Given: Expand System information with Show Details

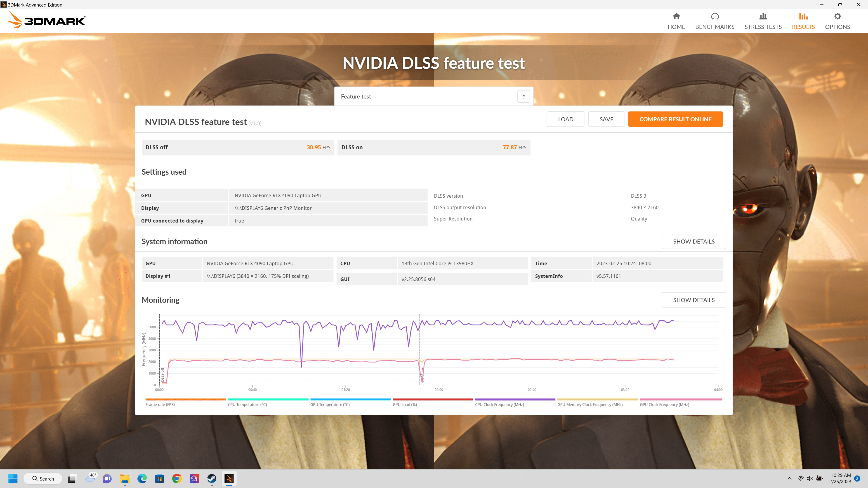Looking at the screenshot, I should click(x=693, y=242).
